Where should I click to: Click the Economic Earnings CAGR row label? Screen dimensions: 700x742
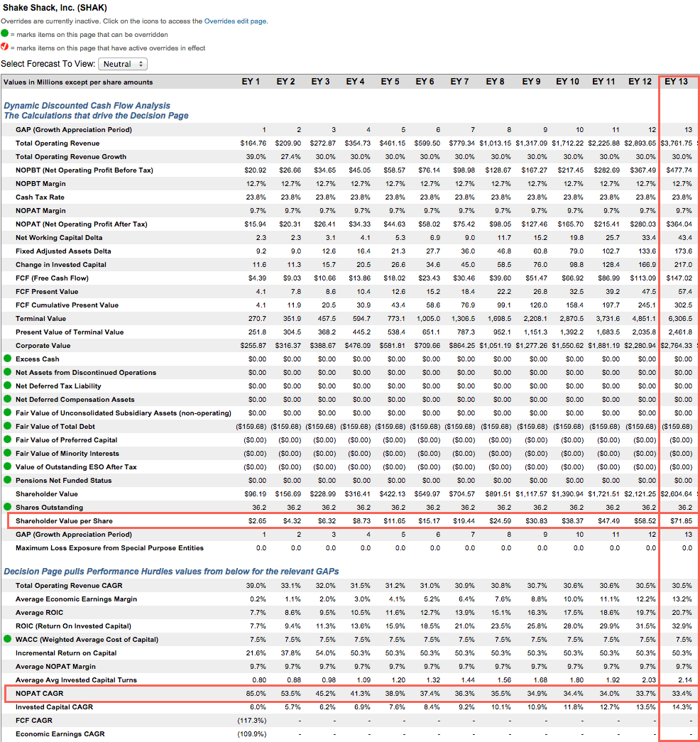pyautogui.click(x=60, y=734)
